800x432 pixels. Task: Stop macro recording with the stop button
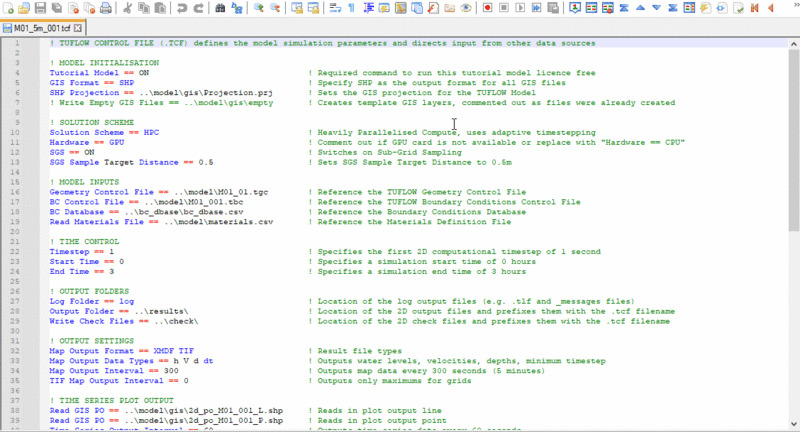[506, 8]
